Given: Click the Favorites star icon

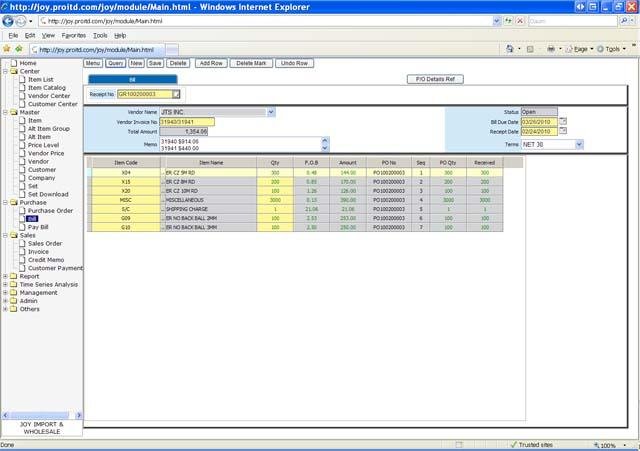Looking at the screenshot, I should [7, 49].
